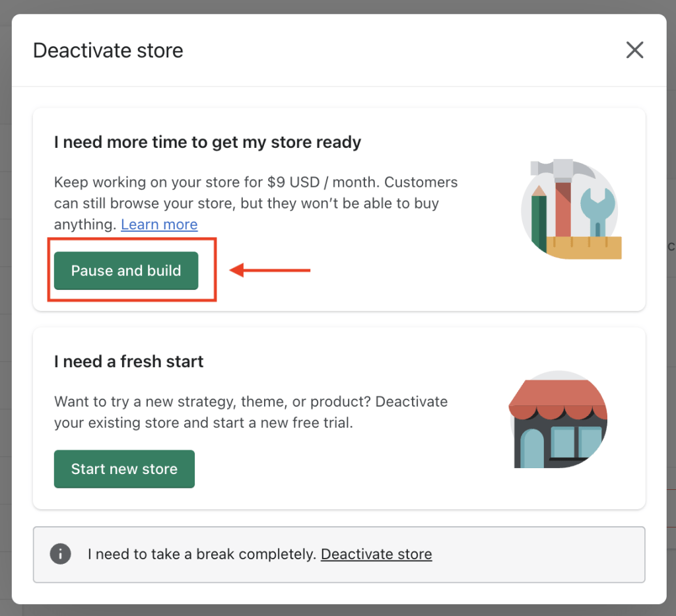
Task: Click the hammer and wrench tools illustration
Action: coord(572,208)
